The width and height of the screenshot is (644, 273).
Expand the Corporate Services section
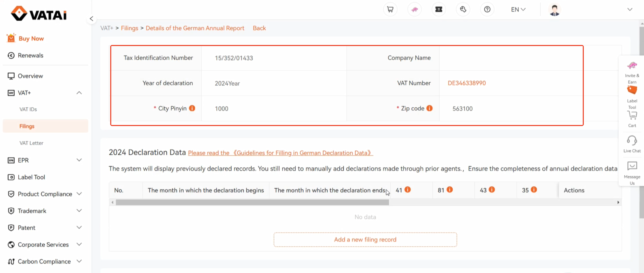click(79, 244)
